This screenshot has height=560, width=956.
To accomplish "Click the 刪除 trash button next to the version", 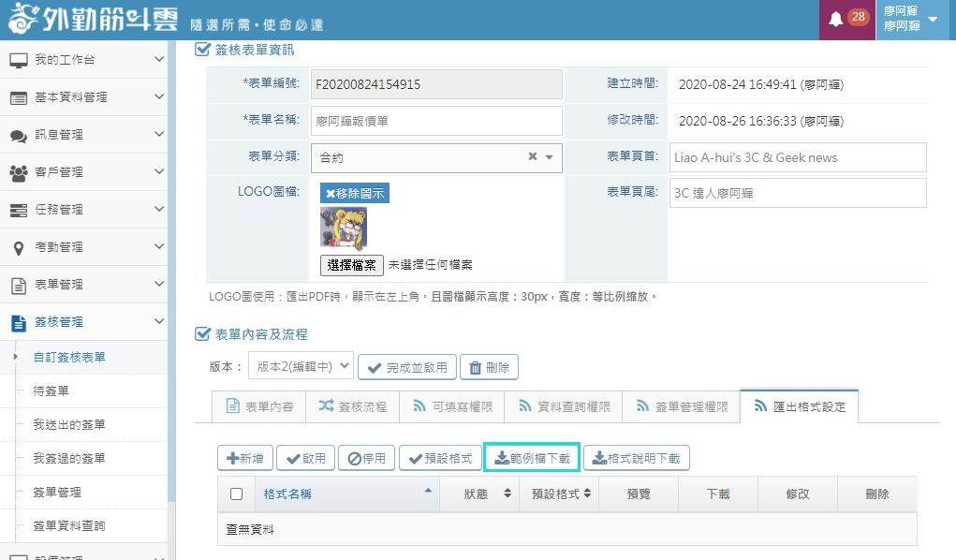I will click(489, 367).
